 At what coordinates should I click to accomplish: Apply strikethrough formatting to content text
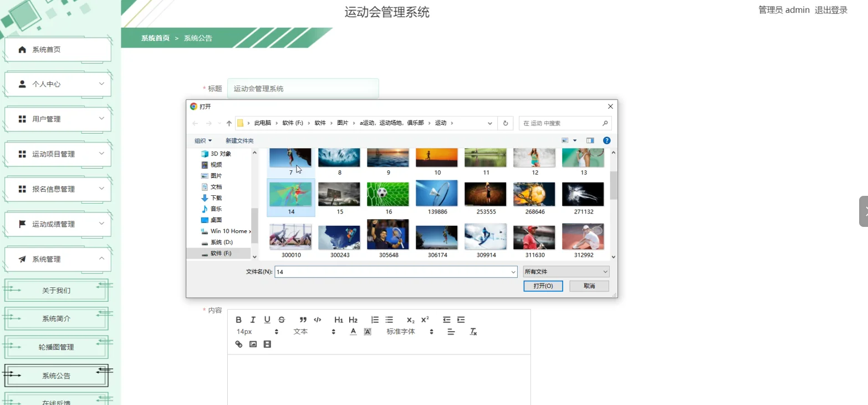281,320
